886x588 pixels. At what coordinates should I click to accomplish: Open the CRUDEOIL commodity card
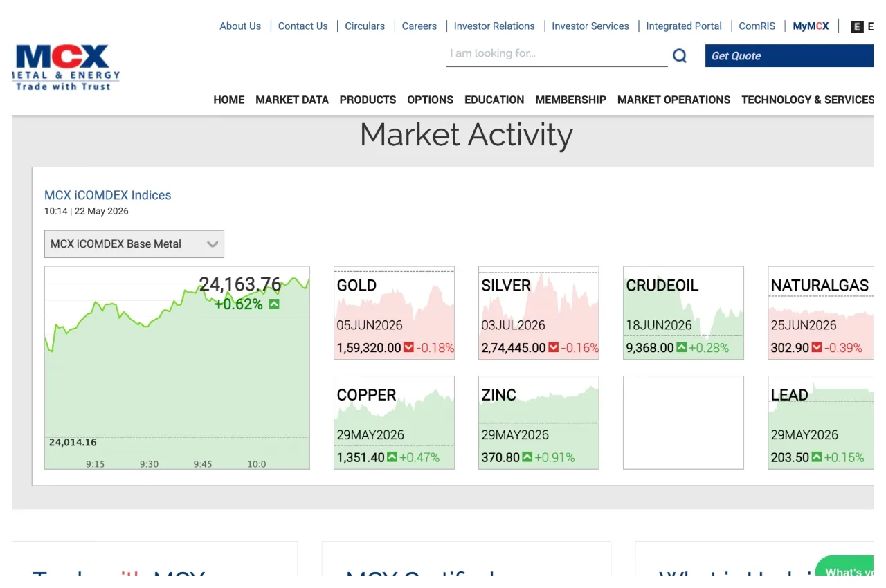(683, 313)
